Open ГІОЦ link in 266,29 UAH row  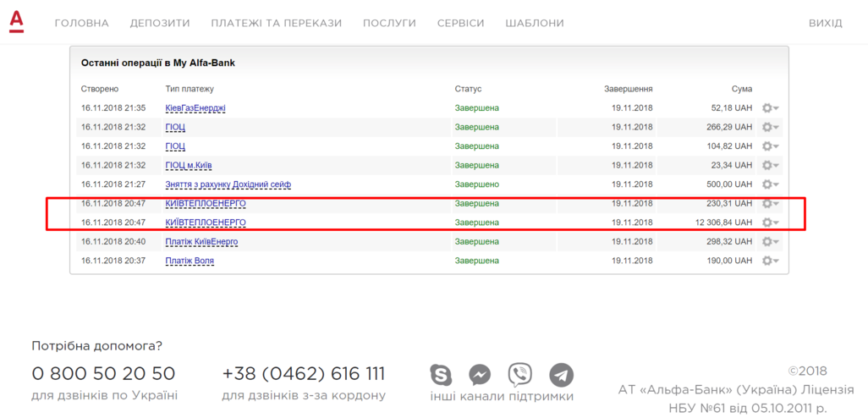point(175,127)
